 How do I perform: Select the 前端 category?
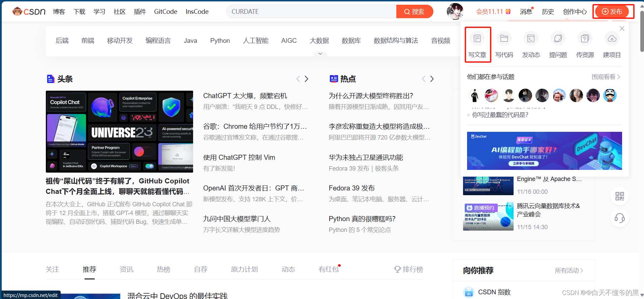pos(88,40)
